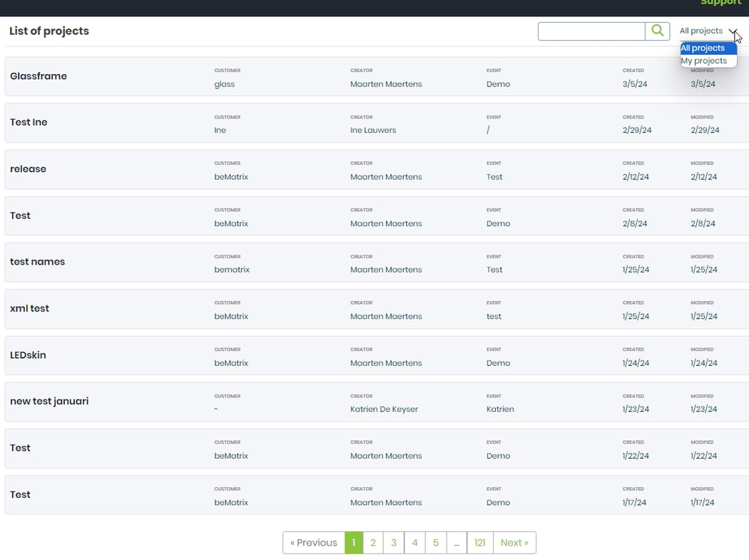Screen dimensions: 749x560
Task: Click created date 3/5/24
Action: pyautogui.click(x=635, y=84)
